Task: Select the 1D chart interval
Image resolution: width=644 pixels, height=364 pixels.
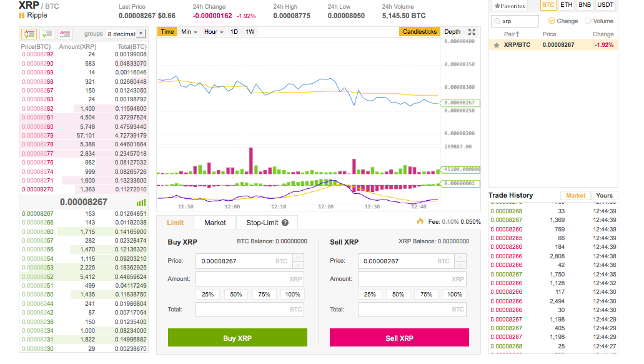Action: click(x=234, y=32)
